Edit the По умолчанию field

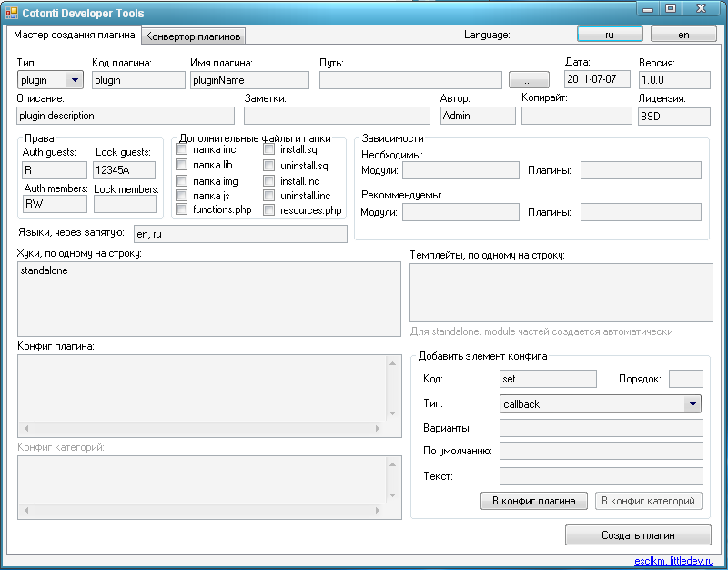602,451
